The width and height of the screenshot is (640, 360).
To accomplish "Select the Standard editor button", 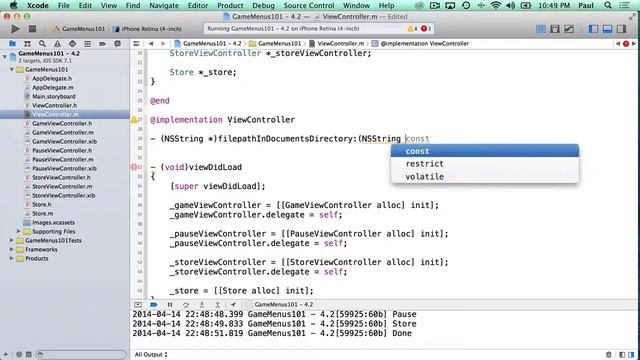I will (x=541, y=29).
